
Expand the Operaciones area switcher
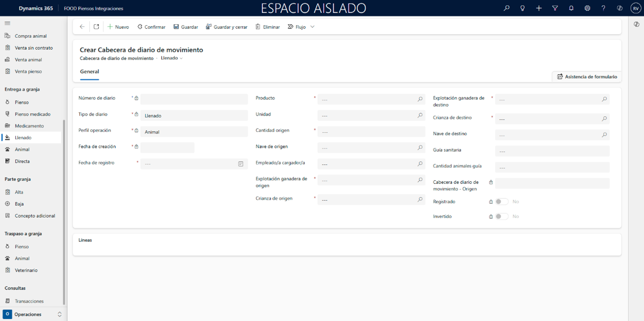tap(59, 314)
